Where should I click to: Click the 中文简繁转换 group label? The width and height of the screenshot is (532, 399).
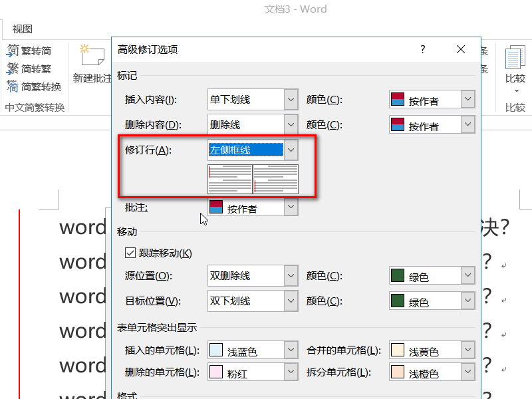35,107
